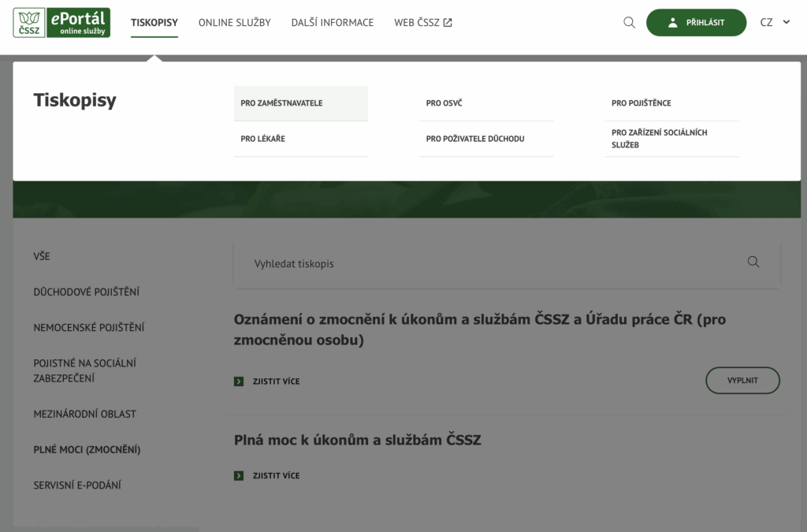
Task: Filter by NEMOCENSKÉ POJIŠTĚNÍ in sidebar
Action: click(x=89, y=327)
